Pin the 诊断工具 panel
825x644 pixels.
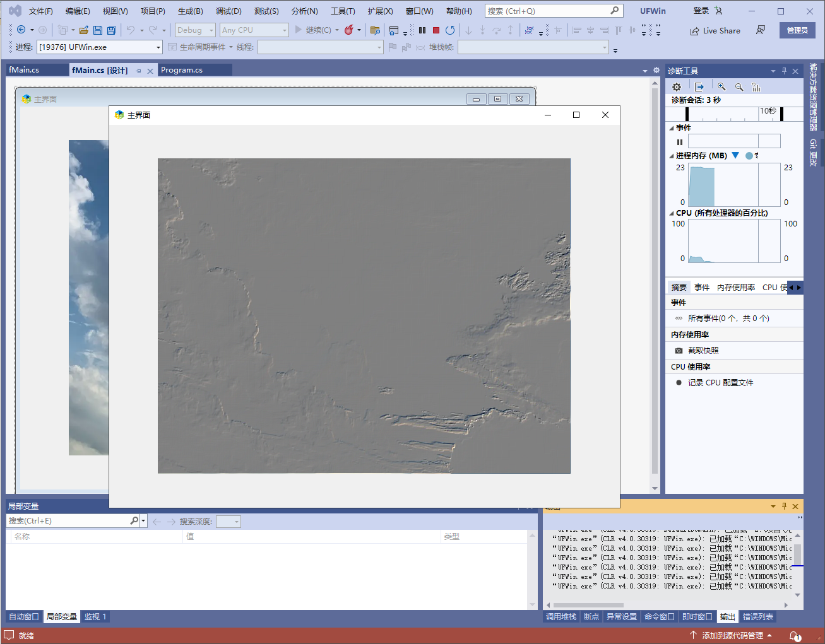(x=784, y=71)
